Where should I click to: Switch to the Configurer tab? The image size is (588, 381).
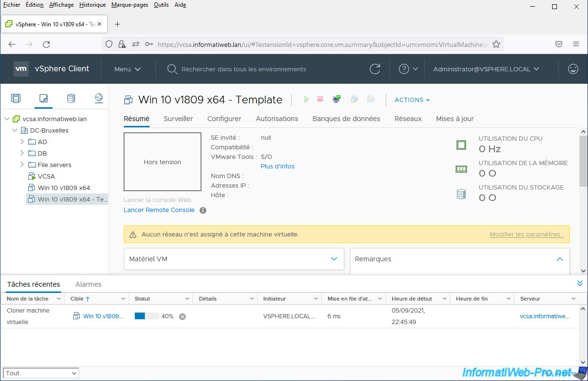[224, 119]
